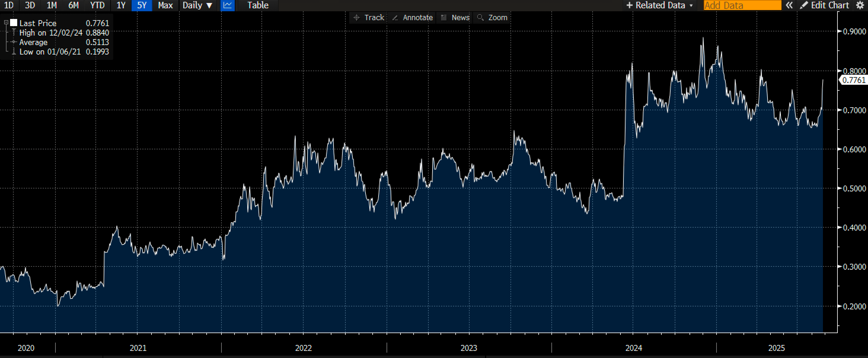
Task: Switch chart range to 1Y
Action: tap(121, 5)
